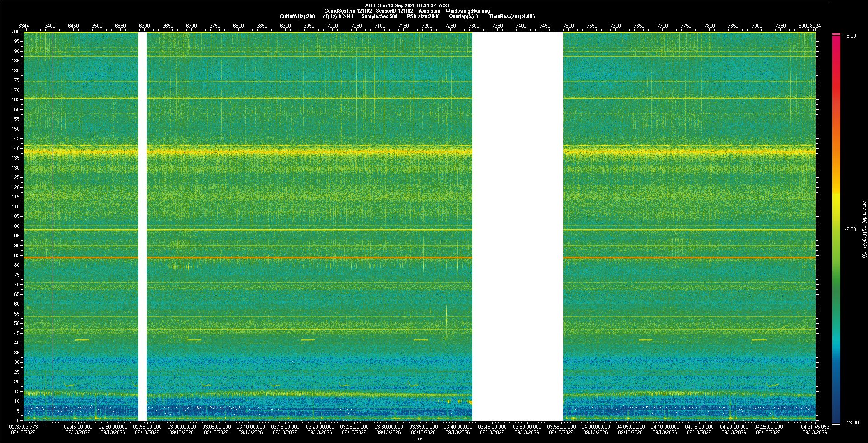Image resolution: width=868 pixels, height=443 pixels.
Task: Click the -9.00 label on the amplitude colorbar
Action: (850, 229)
